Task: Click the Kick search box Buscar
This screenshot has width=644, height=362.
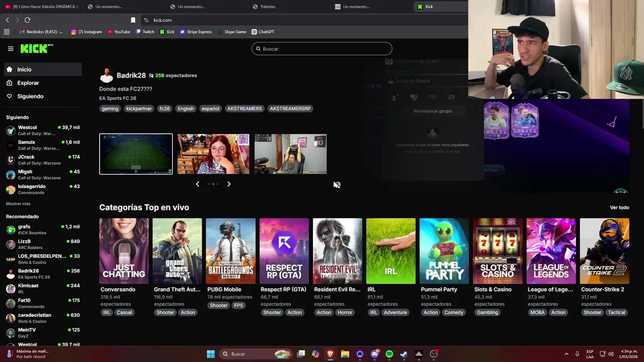Action: click(322, 49)
